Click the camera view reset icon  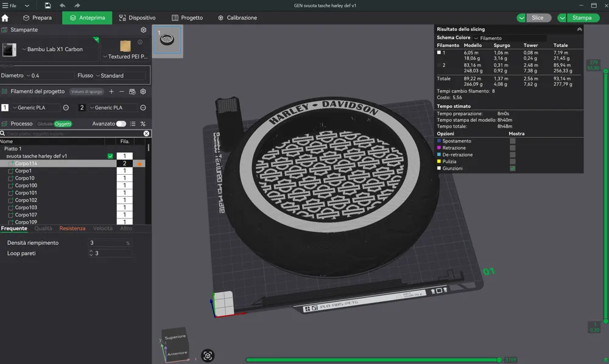[208, 355]
